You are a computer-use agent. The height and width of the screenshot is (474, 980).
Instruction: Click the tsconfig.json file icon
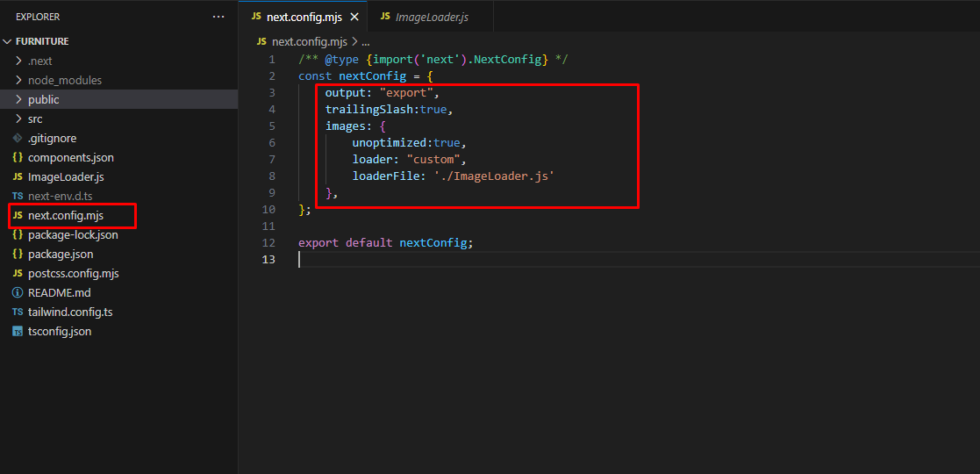pyautogui.click(x=18, y=331)
